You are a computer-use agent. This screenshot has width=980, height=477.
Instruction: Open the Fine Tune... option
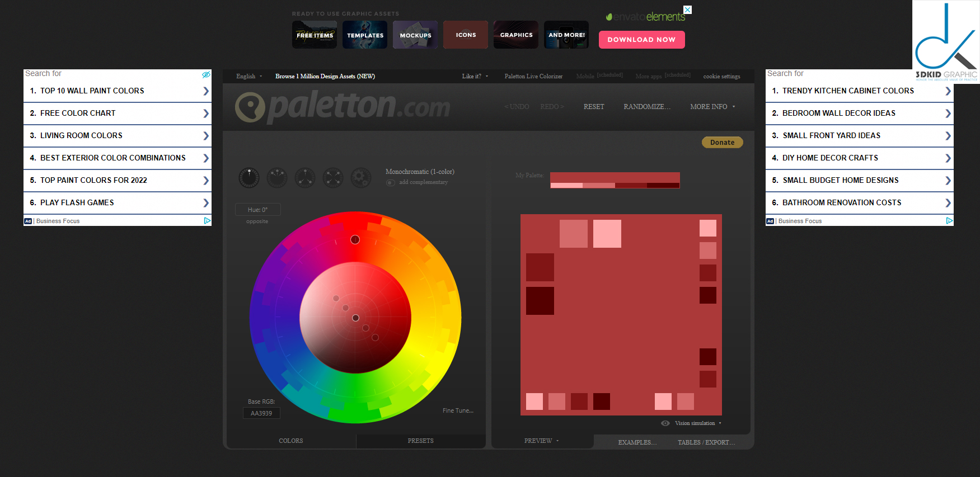(458, 410)
